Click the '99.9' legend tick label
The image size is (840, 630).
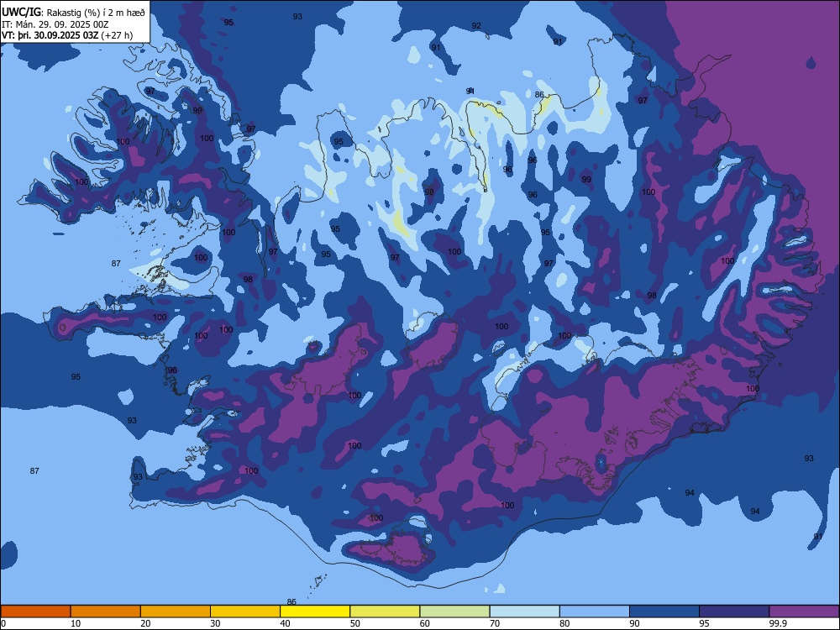click(779, 623)
